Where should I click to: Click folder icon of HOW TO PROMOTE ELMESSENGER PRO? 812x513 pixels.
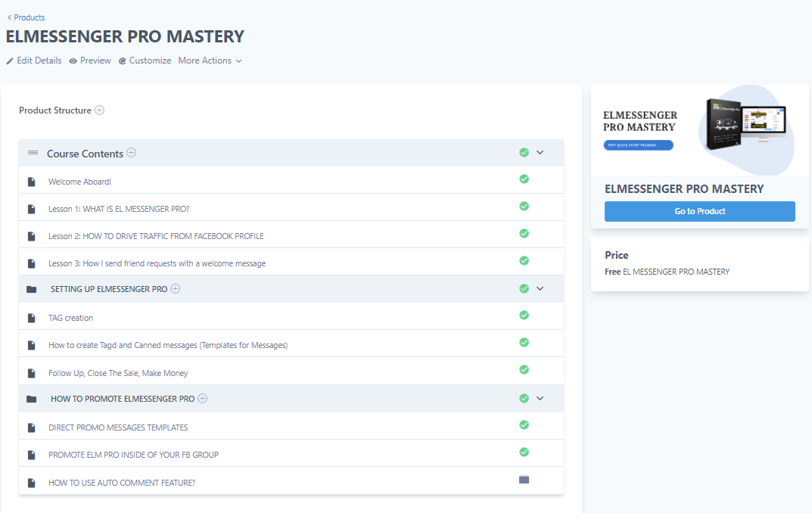32,399
